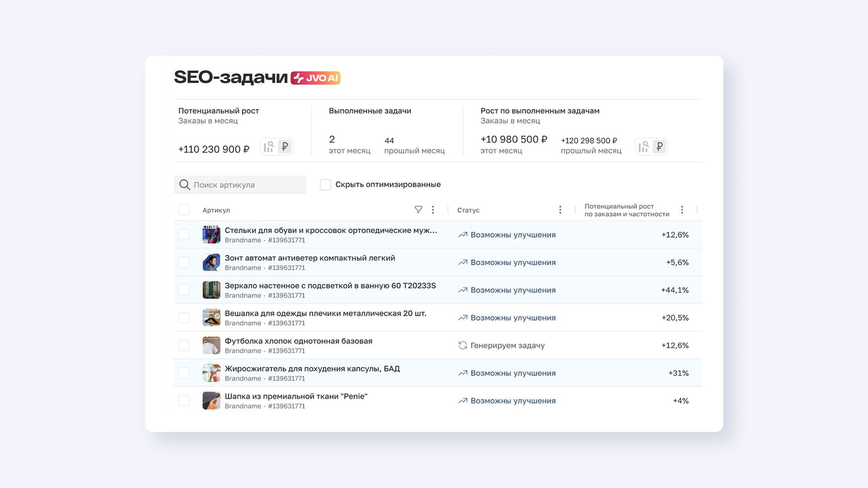The height and width of the screenshot is (488, 868).
Task: Click refresh icon next to Генерируем задачу
Action: pyautogui.click(x=462, y=345)
